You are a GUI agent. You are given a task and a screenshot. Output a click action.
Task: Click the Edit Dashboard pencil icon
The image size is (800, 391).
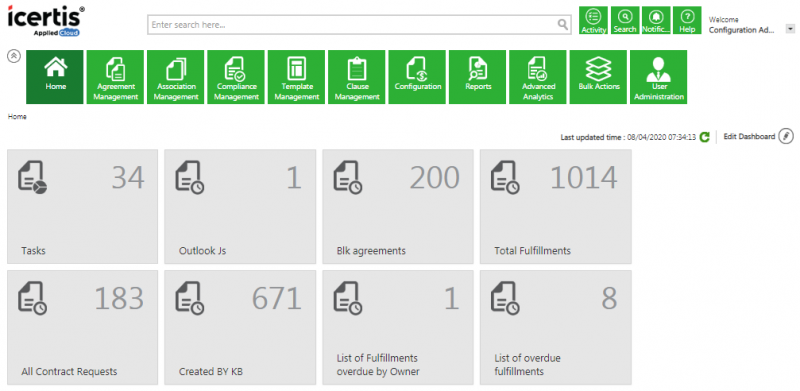click(786, 137)
